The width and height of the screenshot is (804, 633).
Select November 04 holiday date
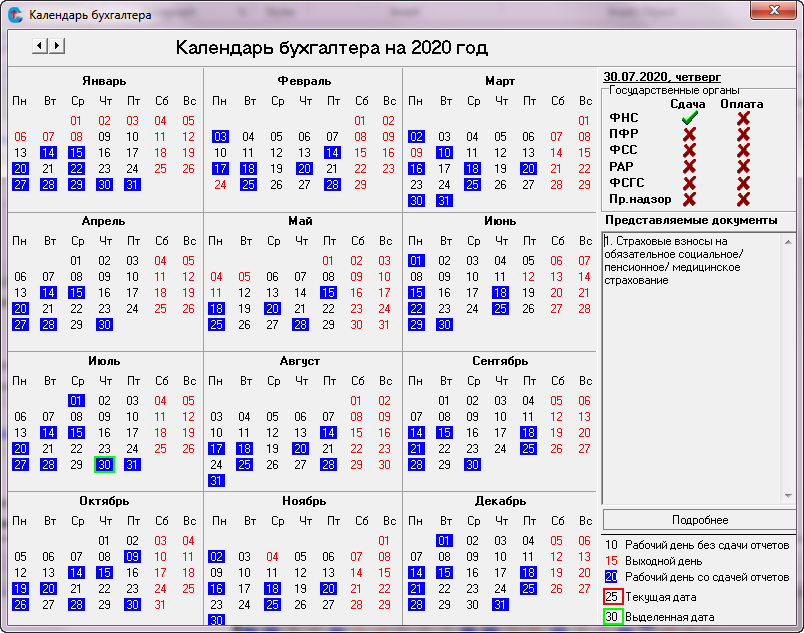point(272,556)
